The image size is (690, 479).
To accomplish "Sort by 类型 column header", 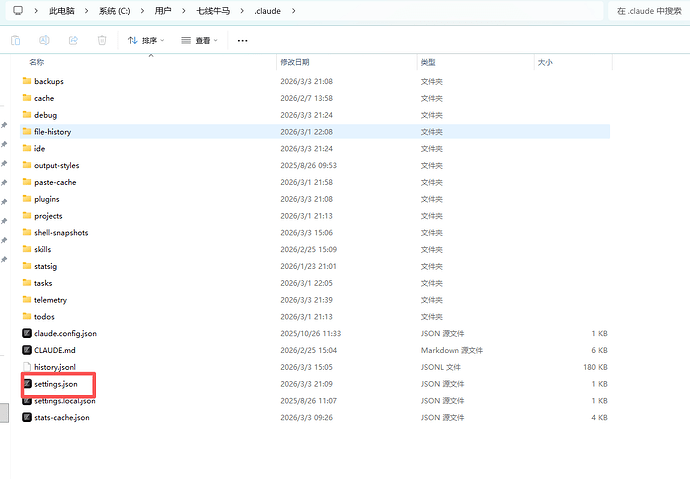I will tap(428, 62).
